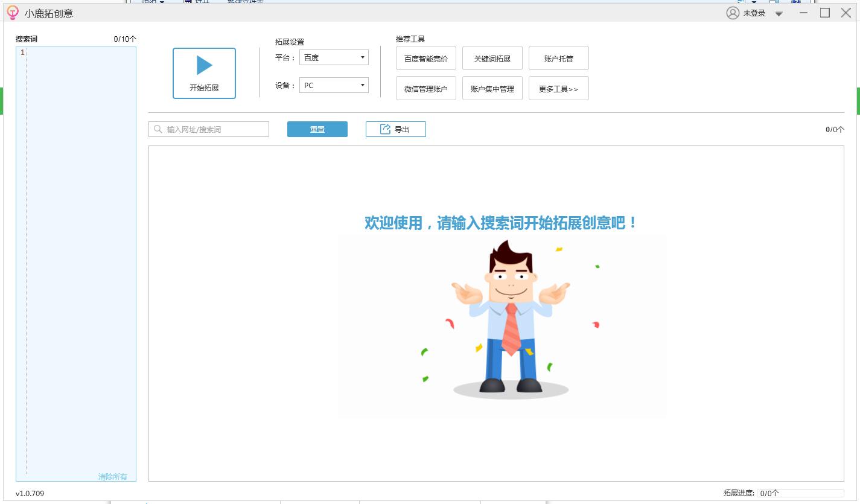Open the 微信管理账户 tool
This screenshot has width=860, height=504.
[425, 88]
